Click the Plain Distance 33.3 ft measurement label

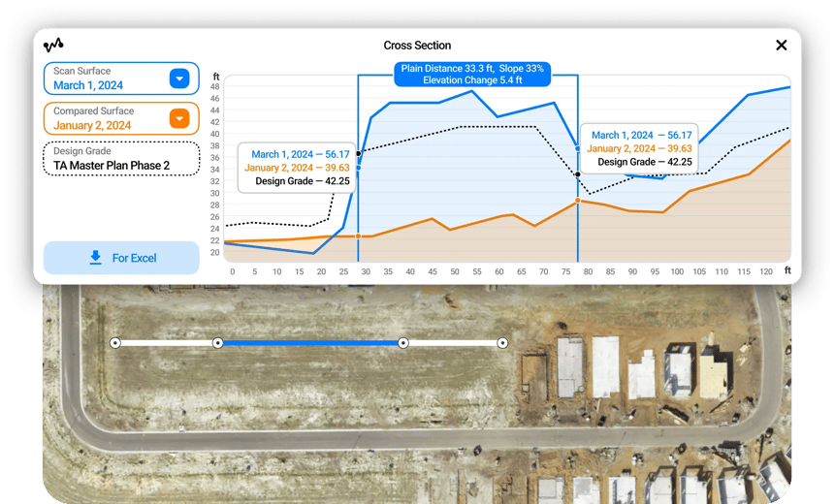coord(472,74)
